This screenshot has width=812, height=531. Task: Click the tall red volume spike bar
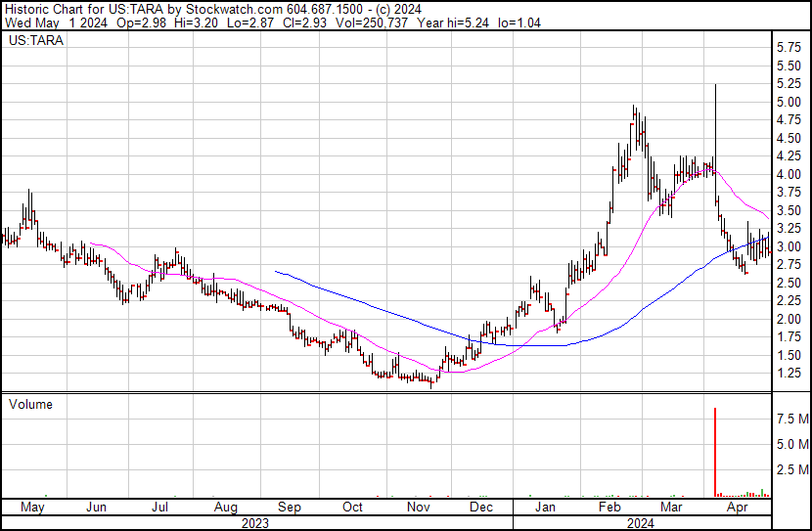(715, 453)
